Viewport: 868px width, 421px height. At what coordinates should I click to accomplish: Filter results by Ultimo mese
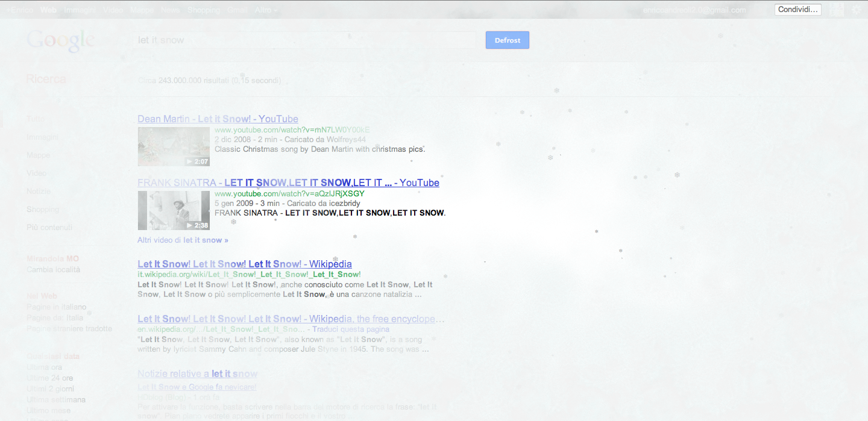coord(48,411)
